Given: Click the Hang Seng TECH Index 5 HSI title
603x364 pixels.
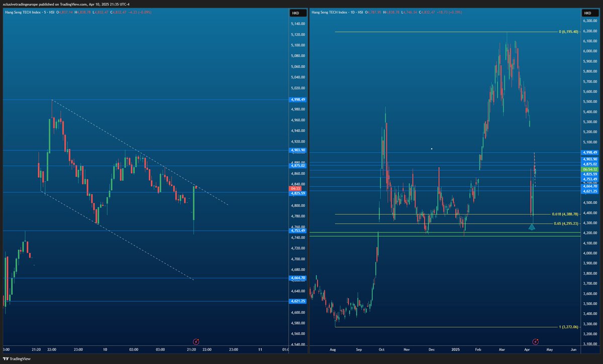Looking at the screenshot, I should click(29, 12).
